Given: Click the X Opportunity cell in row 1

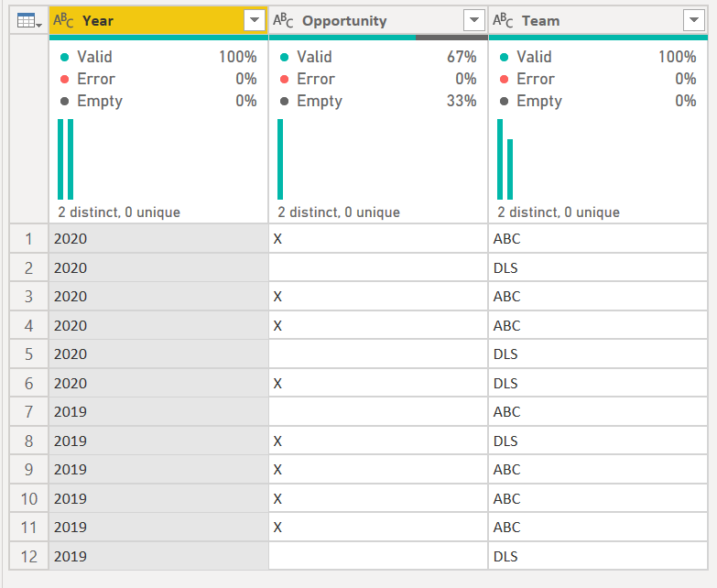Looking at the screenshot, I should coord(378,238).
